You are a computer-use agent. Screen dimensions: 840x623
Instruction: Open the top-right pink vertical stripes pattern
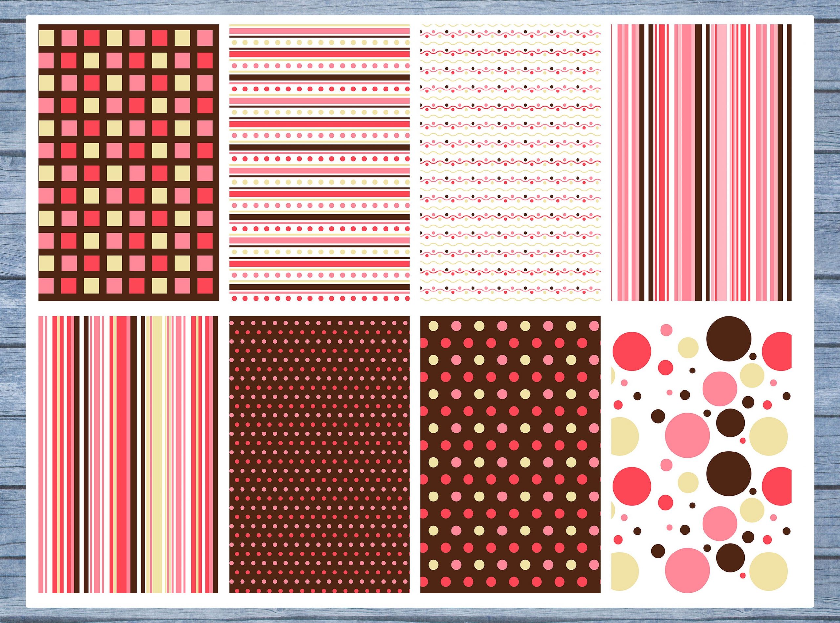(x=701, y=163)
